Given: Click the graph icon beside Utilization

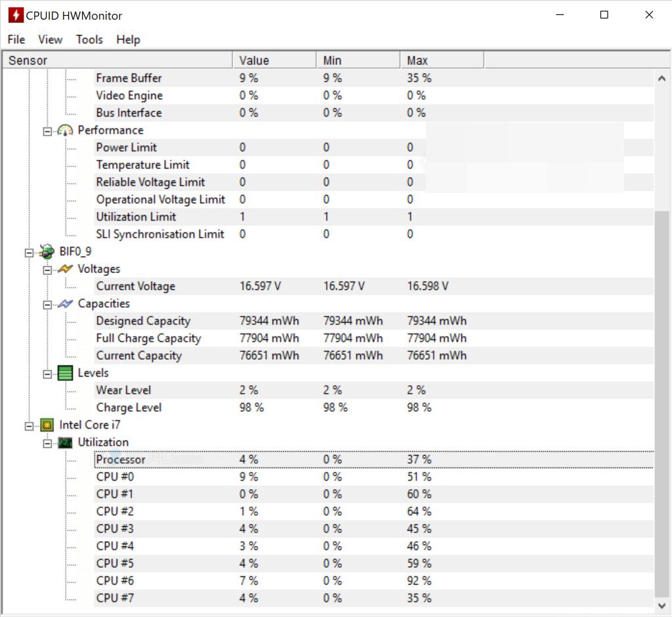Looking at the screenshot, I should pyautogui.click(x=66, y=442).
